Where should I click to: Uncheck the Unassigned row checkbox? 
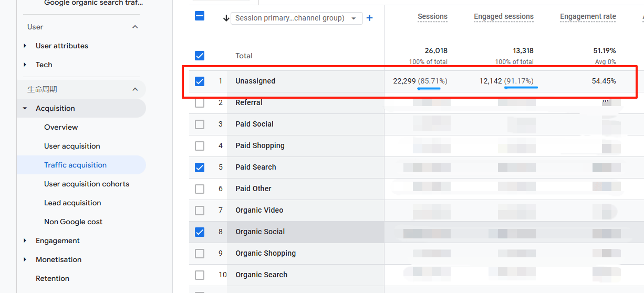(x=200, y=81)
